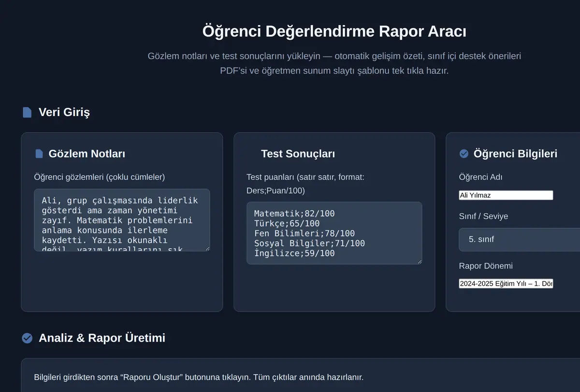Click the Öğrenci Değerlendirme Rapor Aracı title
The width and height of the screenshot is (580, 392).
tap(334, 32)
